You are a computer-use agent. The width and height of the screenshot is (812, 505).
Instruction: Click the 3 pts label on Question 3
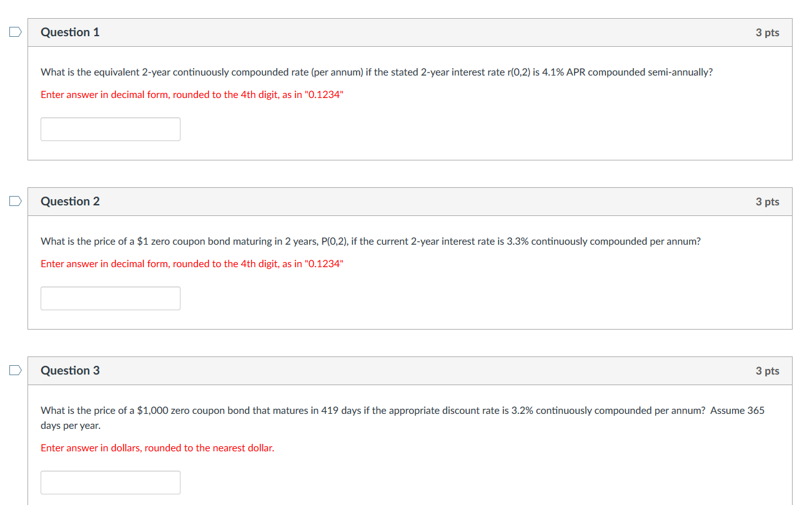pos(768,370)
